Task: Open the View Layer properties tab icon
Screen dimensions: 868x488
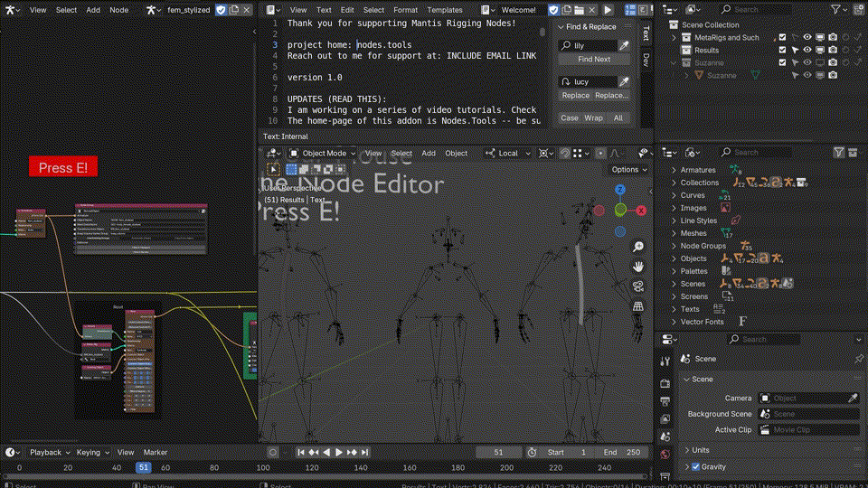Action: coord(665,418)
